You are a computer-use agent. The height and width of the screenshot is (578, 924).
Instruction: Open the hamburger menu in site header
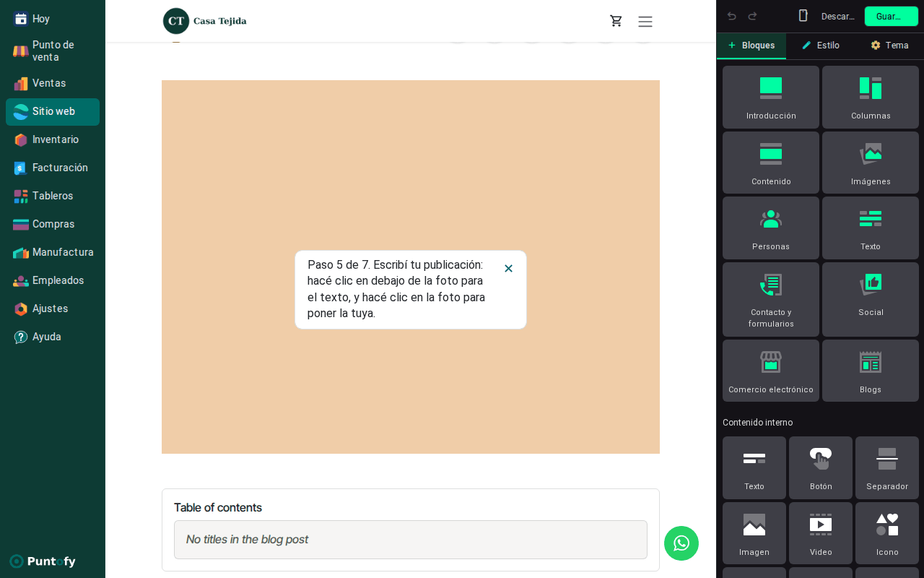tap(645, 22)
